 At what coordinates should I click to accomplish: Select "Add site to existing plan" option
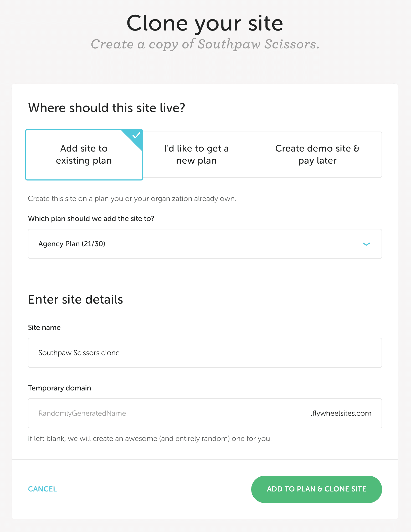click(x=84, y=154)
